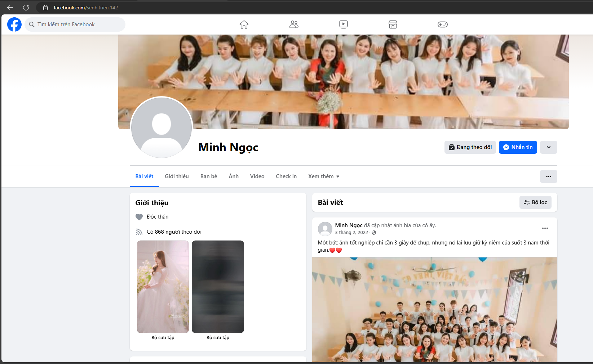Open the Friends icon in top navigation
The width and height of the screenshot is (593, 364).
pos(294,24)
